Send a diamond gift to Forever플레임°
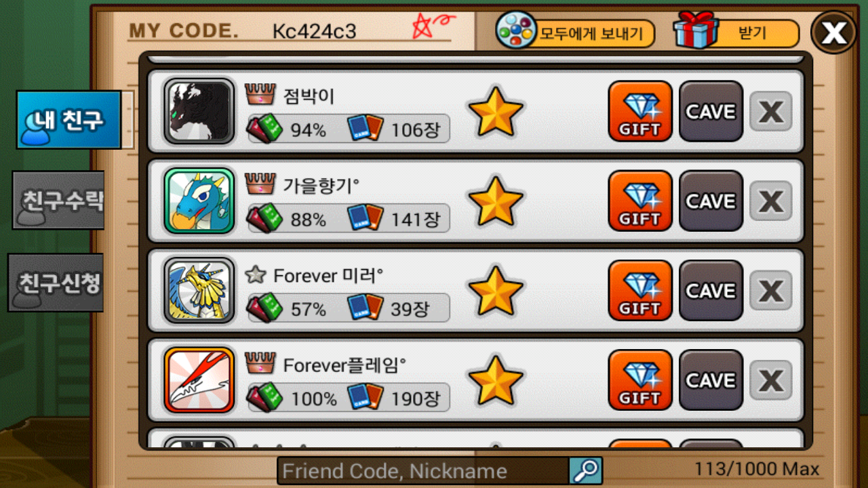Viewport: 868px width, 488px height. [640, 380]
